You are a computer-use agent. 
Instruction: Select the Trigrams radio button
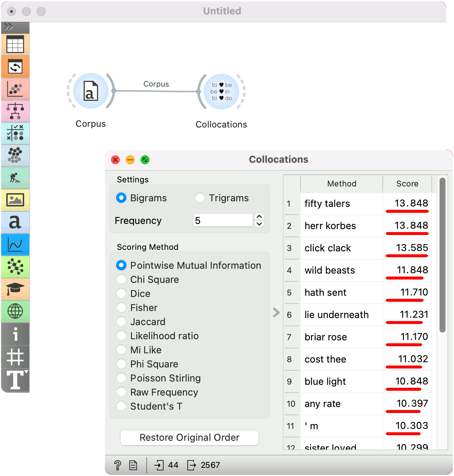tap(200, 198)
